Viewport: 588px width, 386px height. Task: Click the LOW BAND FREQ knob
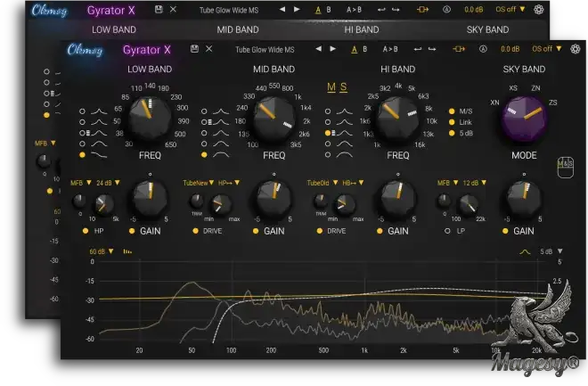[x=150, y=118]
